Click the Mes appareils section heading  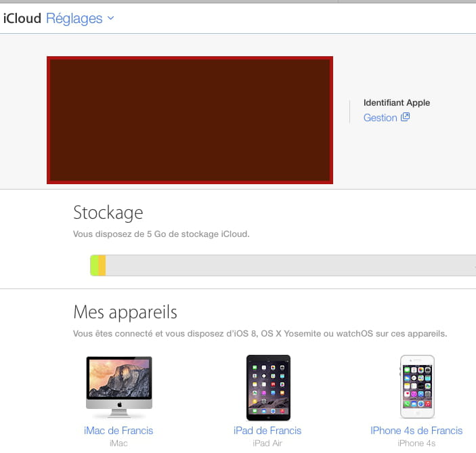[125, 312]
